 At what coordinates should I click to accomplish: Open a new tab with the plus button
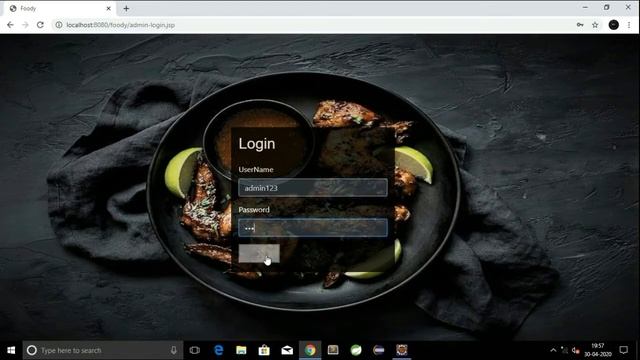pos(126,8)
